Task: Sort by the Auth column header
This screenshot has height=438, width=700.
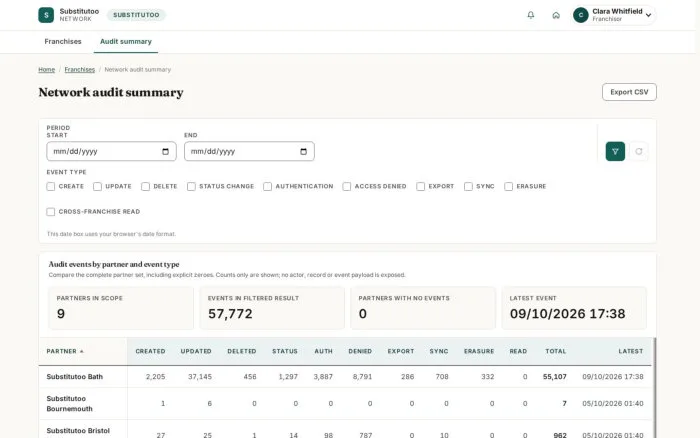Action: tap(324, 351)
